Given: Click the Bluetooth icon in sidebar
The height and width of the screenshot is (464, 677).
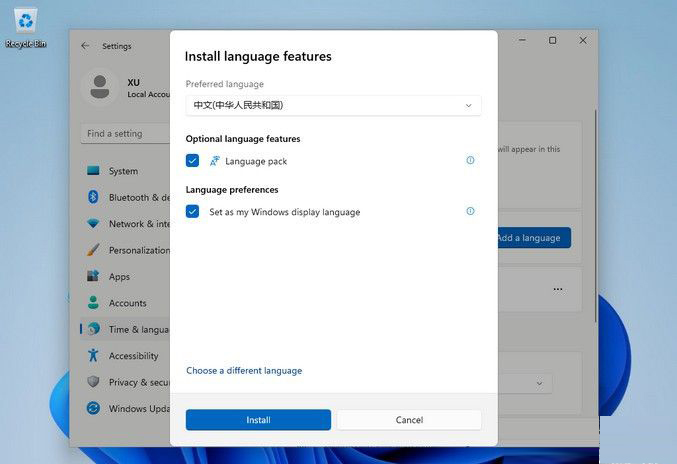Looking at the screenshot, I should tap(93, 197).
